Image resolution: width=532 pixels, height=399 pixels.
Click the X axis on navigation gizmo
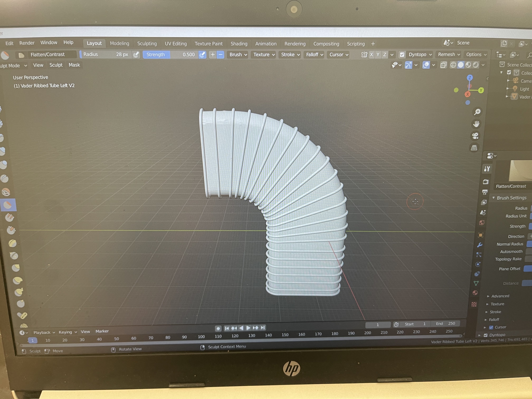coord(467,94)
